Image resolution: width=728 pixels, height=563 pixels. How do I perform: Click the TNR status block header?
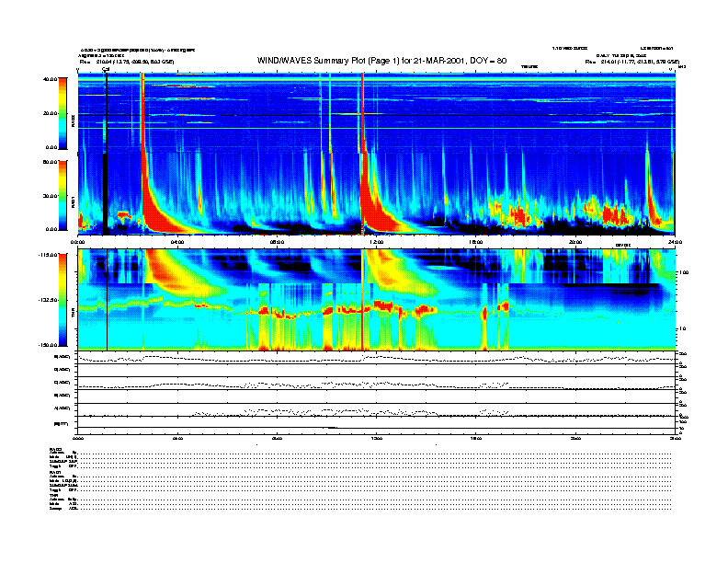[54, 495]
